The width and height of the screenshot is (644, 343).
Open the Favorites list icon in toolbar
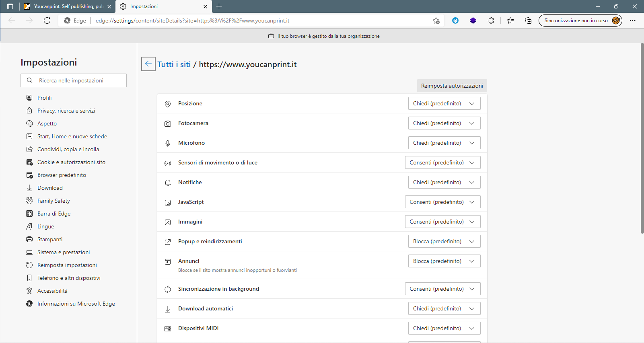510,21
